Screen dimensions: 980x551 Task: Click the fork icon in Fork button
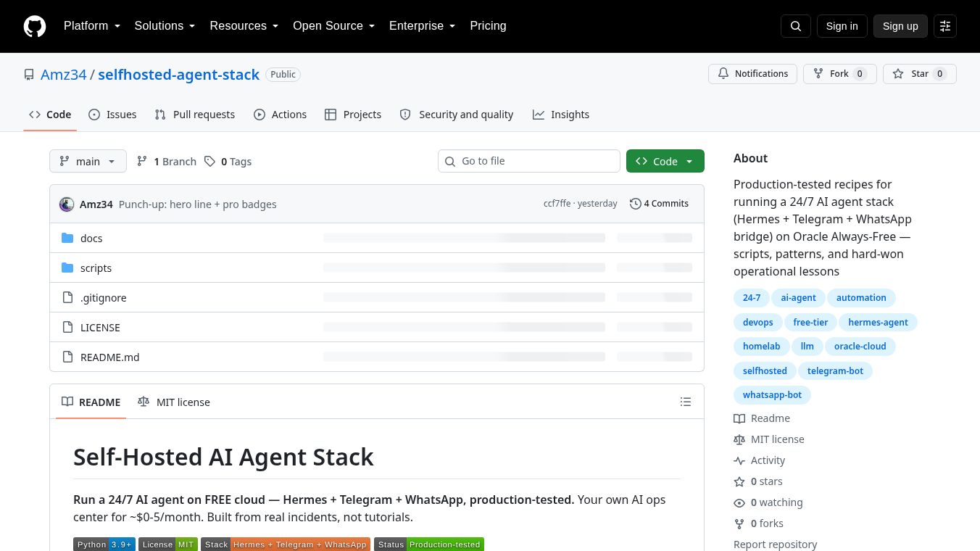click(818, 74)
